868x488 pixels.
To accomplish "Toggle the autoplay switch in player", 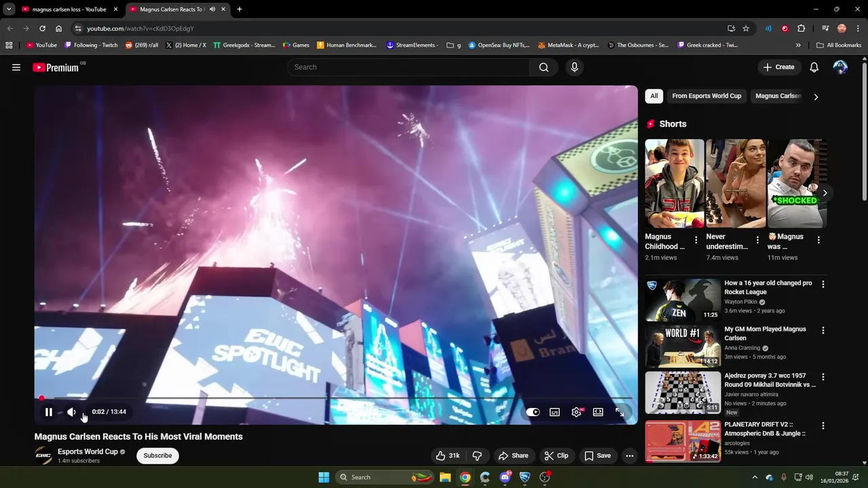I will pyautogui.click(x=533, y=412).
